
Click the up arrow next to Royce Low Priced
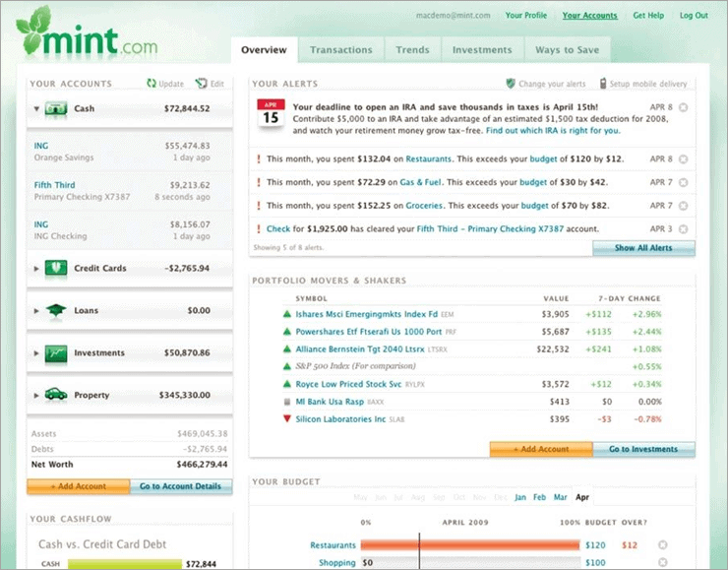click(287, 384)
